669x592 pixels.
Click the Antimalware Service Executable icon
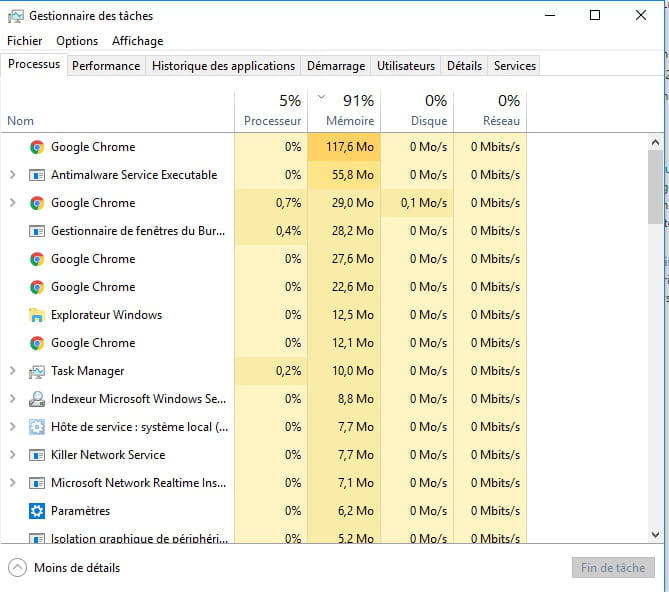point(37,175)
